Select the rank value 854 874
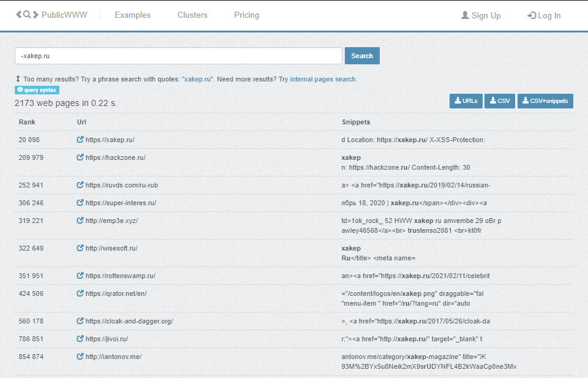Image resolution: width=588 pixels, height=378 pixels. pyautogui.click(x=31, y=357)
